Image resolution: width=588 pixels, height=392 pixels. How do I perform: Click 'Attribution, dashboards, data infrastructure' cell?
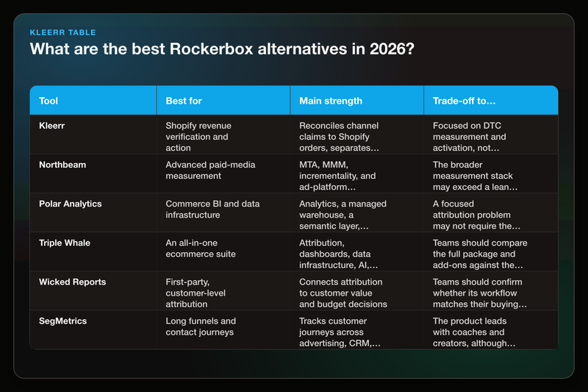pos(356,252)
